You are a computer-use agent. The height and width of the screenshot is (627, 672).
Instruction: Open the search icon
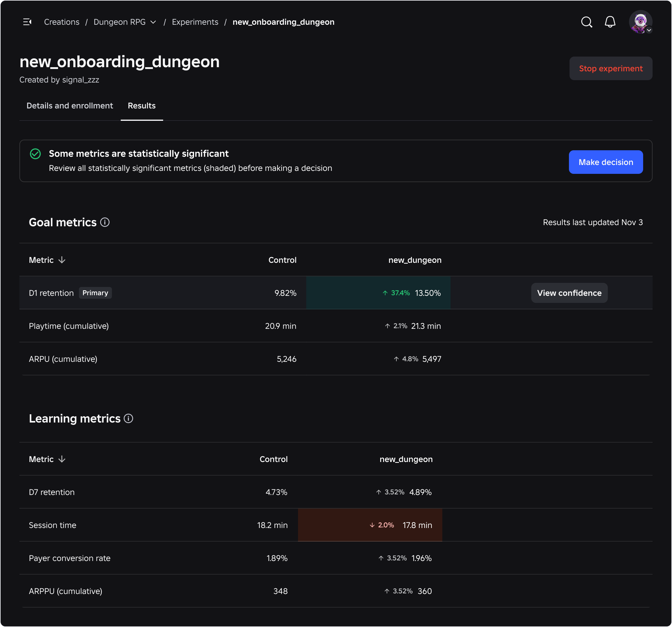pyautogui.click(x=587, y=22)
